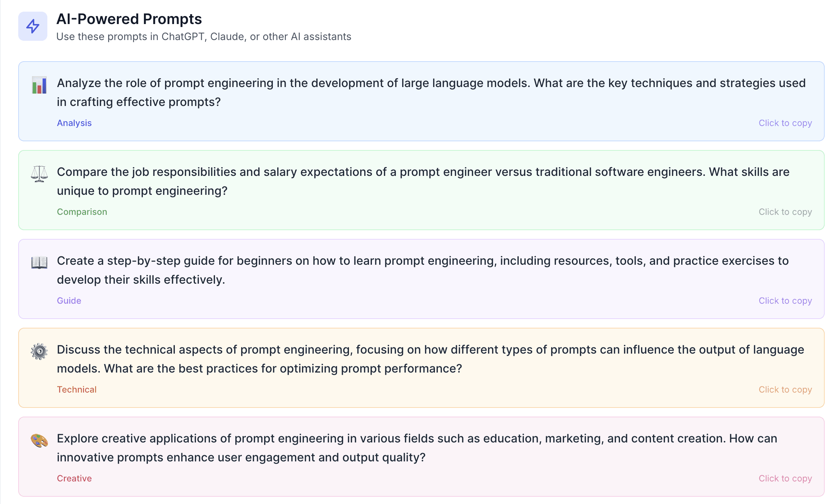Select the Analysis category label
The width and height of the screenshot is (840, 504).
click(74, 123)
